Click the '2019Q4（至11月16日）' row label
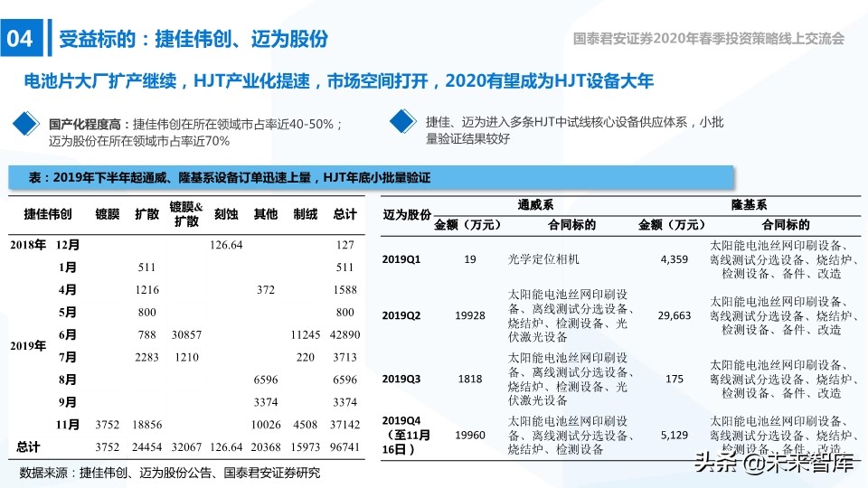 coord(405,435)
